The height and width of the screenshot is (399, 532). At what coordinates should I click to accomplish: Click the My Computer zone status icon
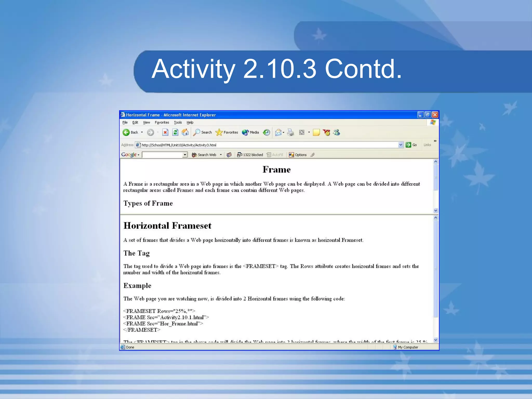pos(395,347)
